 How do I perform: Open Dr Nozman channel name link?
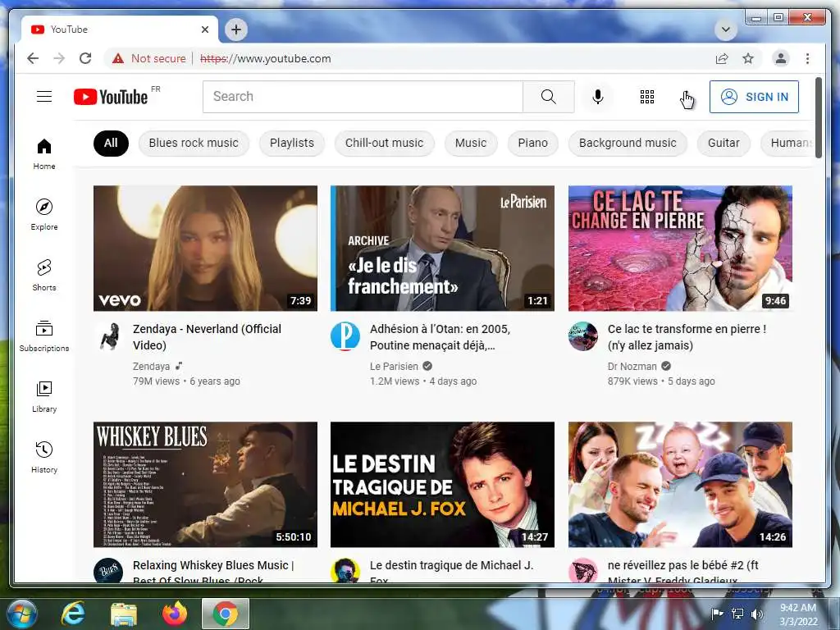[632, 367]
